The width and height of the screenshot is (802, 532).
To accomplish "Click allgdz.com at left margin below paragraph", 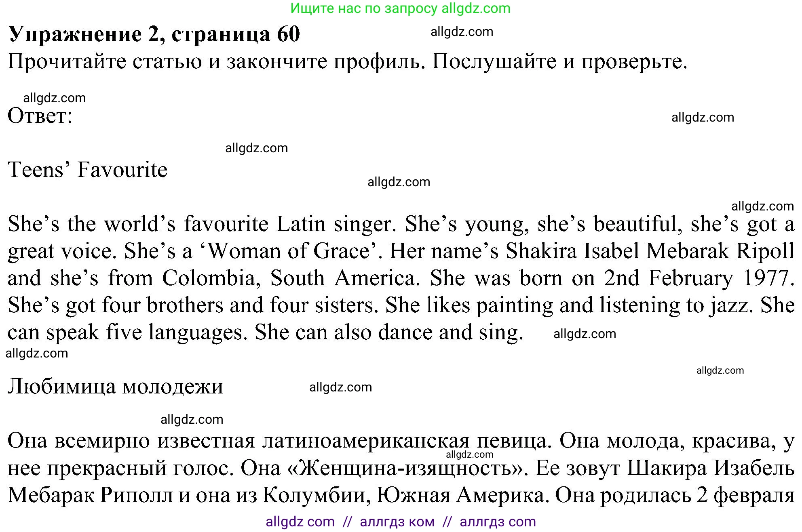I will (37, 353).
